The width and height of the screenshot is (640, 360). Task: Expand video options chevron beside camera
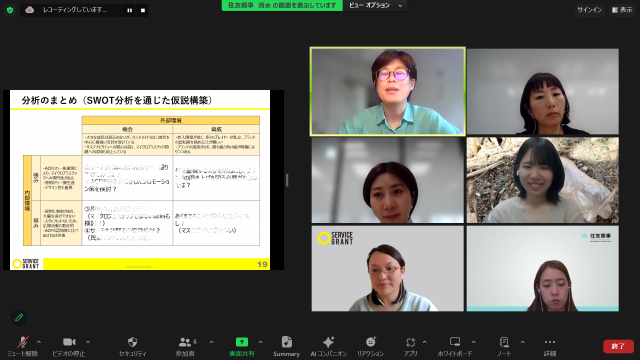[88, 342]
